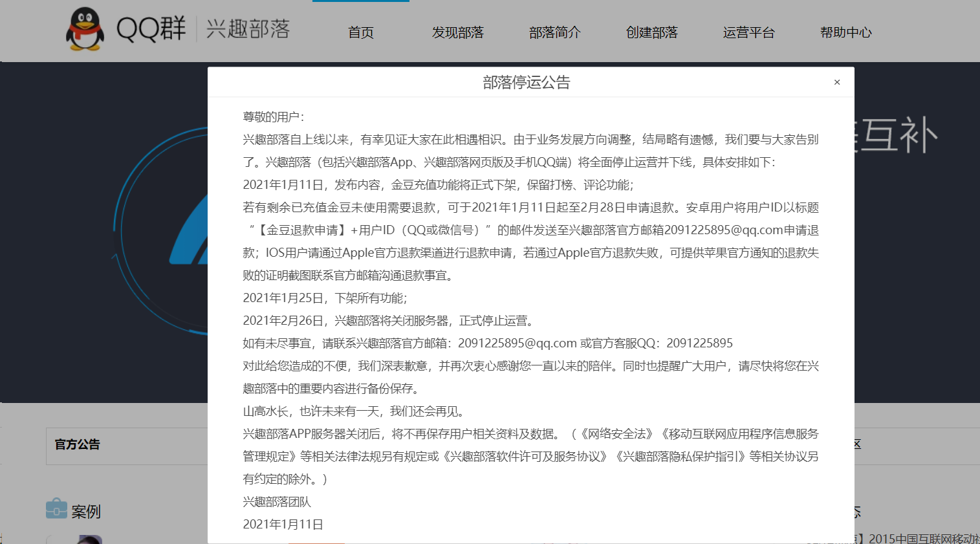The width and height of the screenshot is (980, 544).
Task: Click the greeting line 尊敬的用户：
Action: (274, 117)
